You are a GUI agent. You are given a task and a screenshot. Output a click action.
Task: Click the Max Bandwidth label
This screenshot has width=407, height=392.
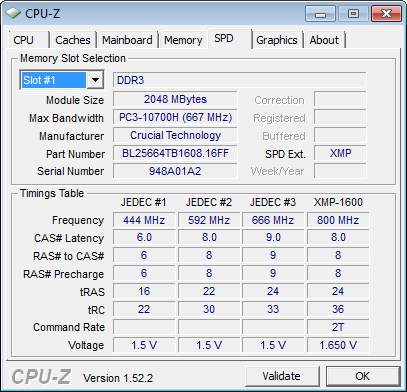point(66,118)
